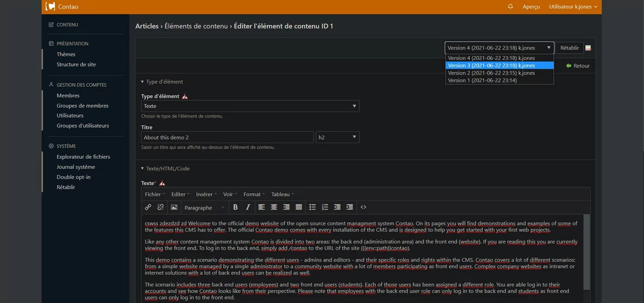
Task: Open the Paragraphe format dropdown
Action: (205, 208)
